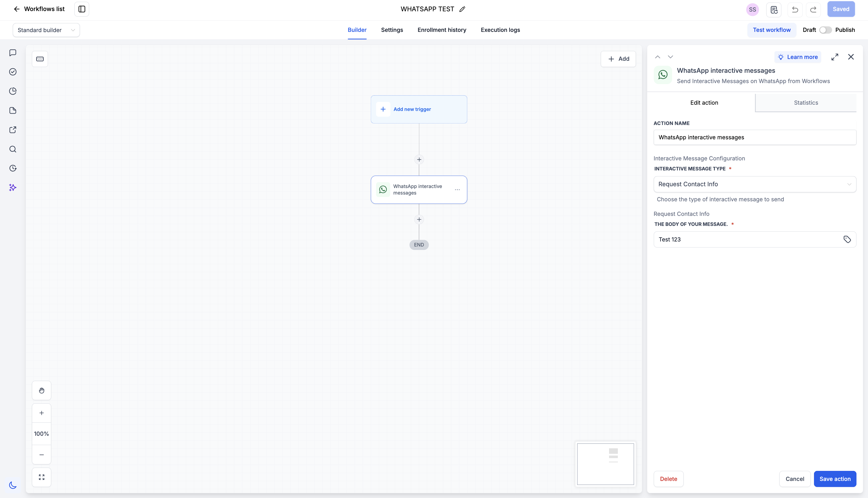The image size is (868, 498).
Task: Select WhatsApp interactive messages node
Action: tap(419, 190)
